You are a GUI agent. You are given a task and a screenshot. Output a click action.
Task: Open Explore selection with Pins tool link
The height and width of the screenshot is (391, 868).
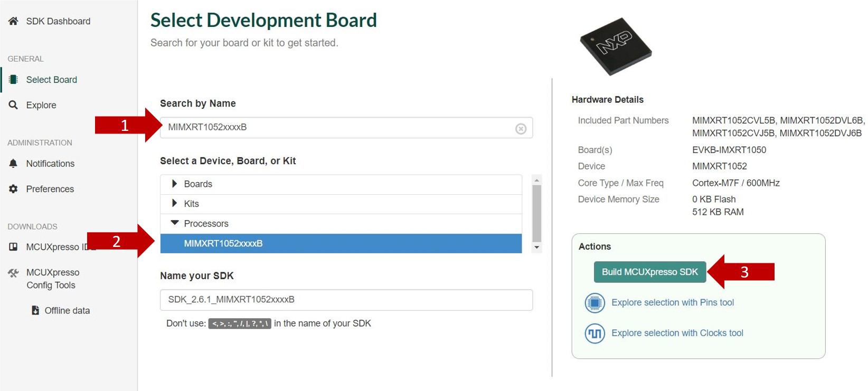point(672,302)
